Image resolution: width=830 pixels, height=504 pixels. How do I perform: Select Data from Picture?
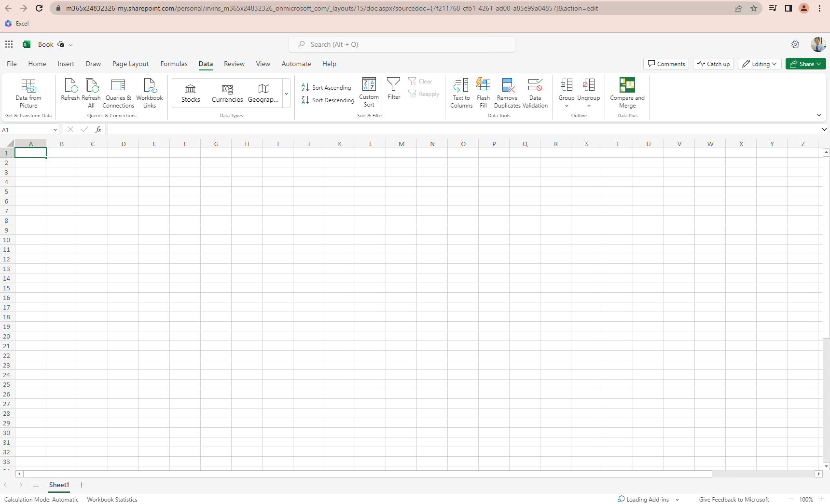(x=28, y=93)
